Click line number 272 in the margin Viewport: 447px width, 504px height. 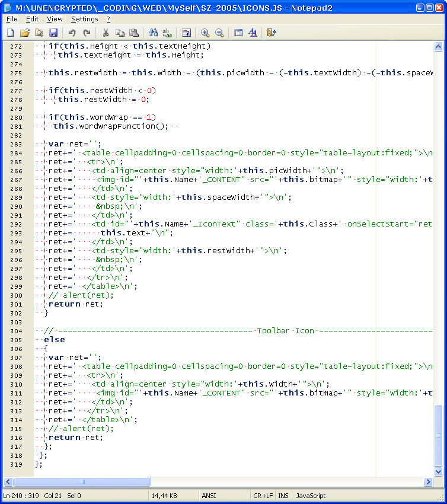tap(16, 47)
